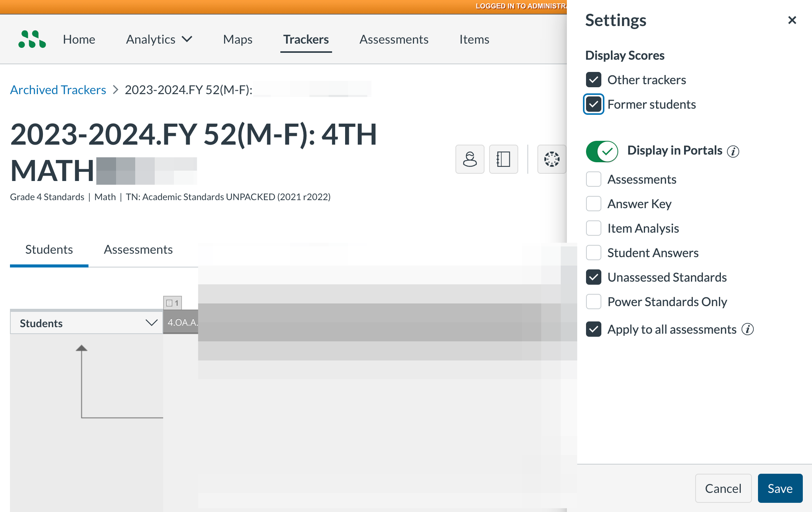Click TN: Academic Standards UNPACKED text
This screenshot has width=812, height=512.
[x=228, y=197]
